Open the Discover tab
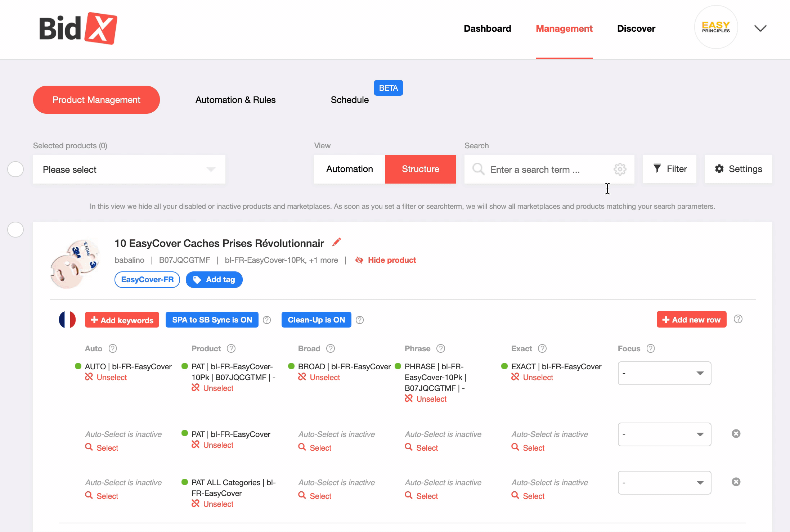This screenshot has width=790, height=532. pyautogui.click(x=636, y=28)
